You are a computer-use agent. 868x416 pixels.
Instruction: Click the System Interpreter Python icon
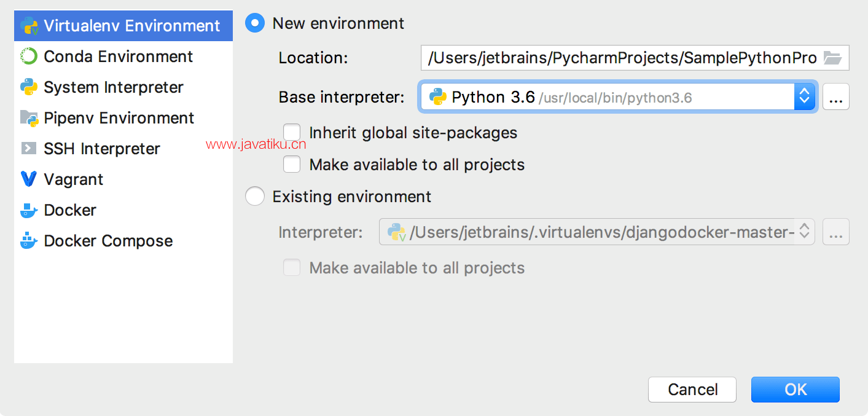click(29, 87)
